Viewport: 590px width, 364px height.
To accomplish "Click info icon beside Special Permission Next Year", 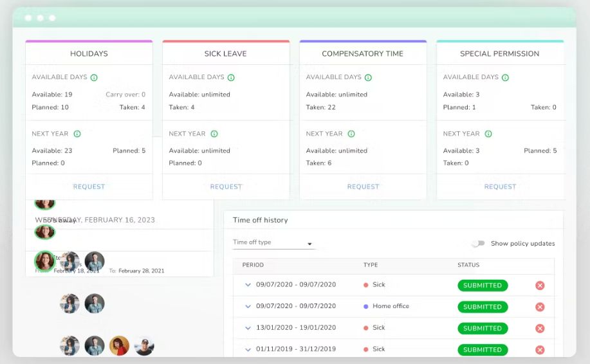I will point(488,134).
